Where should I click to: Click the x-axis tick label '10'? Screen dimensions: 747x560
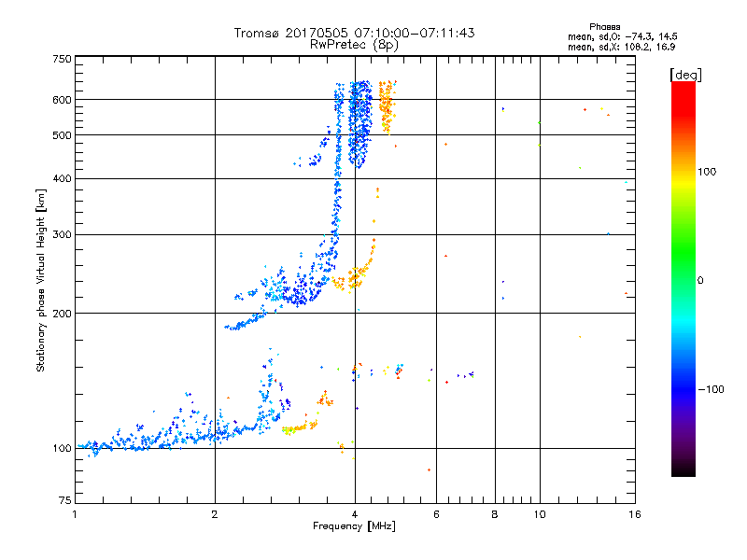(x=540, y=514)
